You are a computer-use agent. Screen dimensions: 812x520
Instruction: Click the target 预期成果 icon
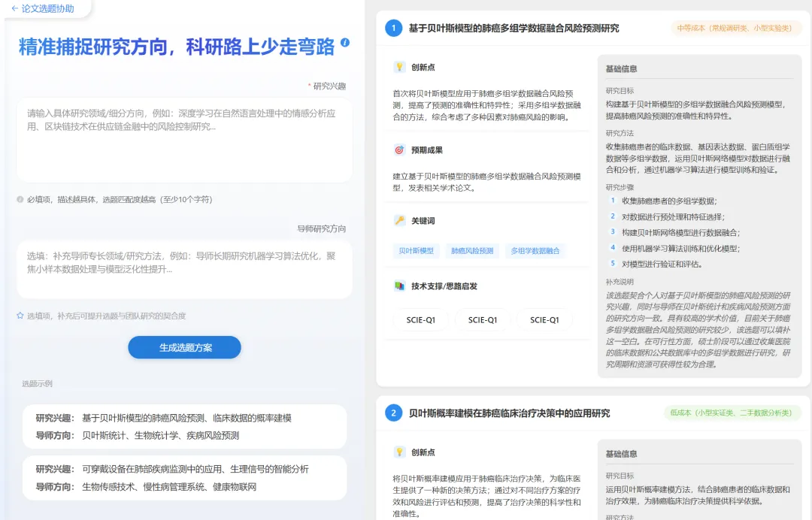click(x=399, y=150)
